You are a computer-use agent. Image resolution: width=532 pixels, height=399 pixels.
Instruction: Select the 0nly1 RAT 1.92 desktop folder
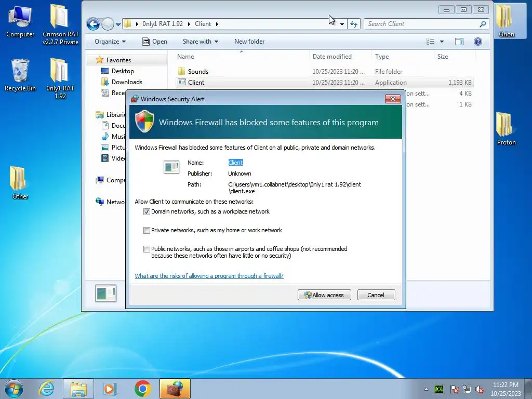point(60,78)
